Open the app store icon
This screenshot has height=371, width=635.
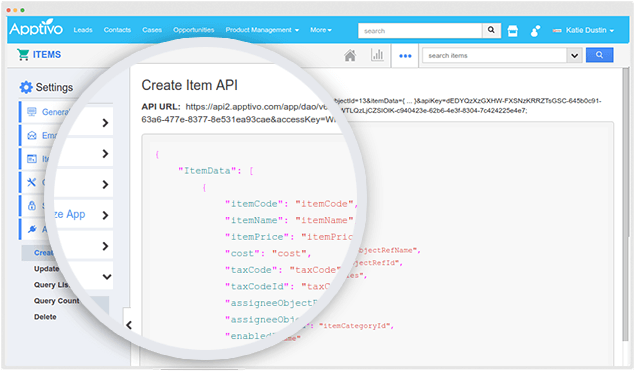[513, 30]
